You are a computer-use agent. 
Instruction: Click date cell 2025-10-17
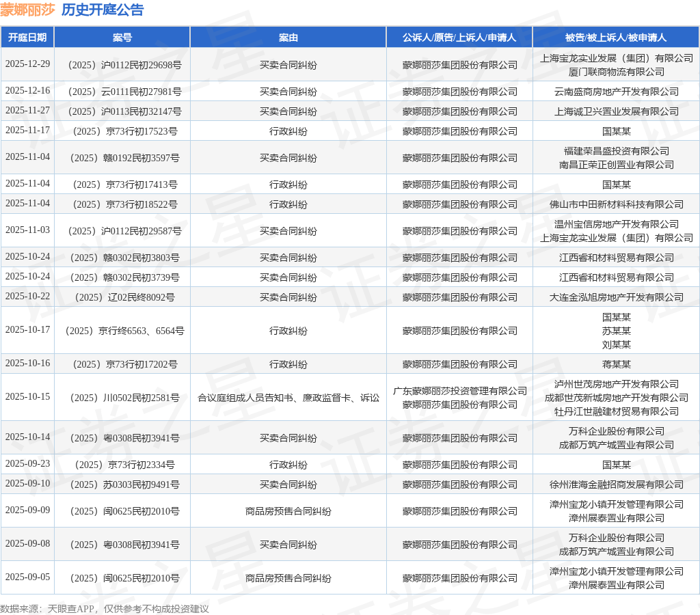[x=27, y=330]
